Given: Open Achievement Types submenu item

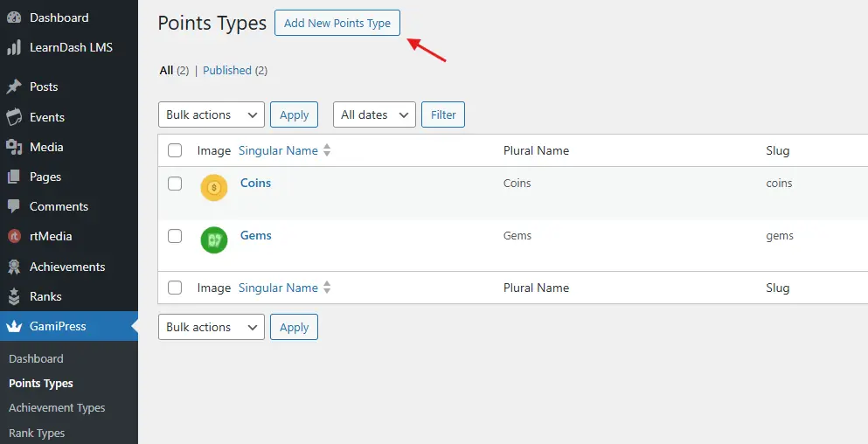Looking at the screenshot, I should pyautogui.click(x=57, y=408).
